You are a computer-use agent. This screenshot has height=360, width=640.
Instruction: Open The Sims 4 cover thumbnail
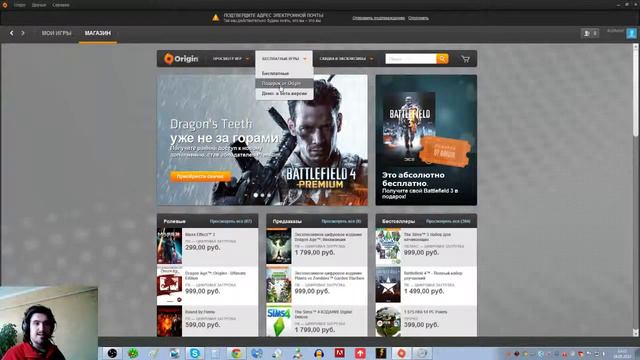coord(279,322)
